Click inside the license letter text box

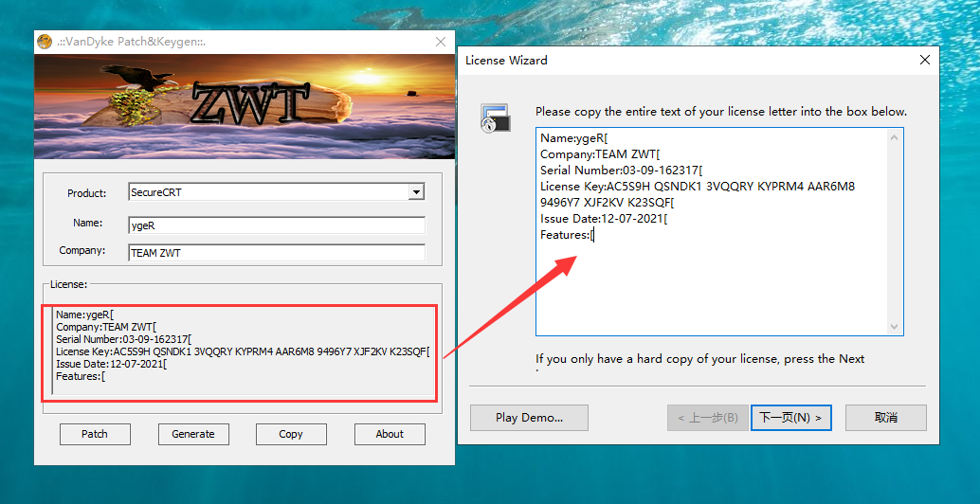pos(719,232)
